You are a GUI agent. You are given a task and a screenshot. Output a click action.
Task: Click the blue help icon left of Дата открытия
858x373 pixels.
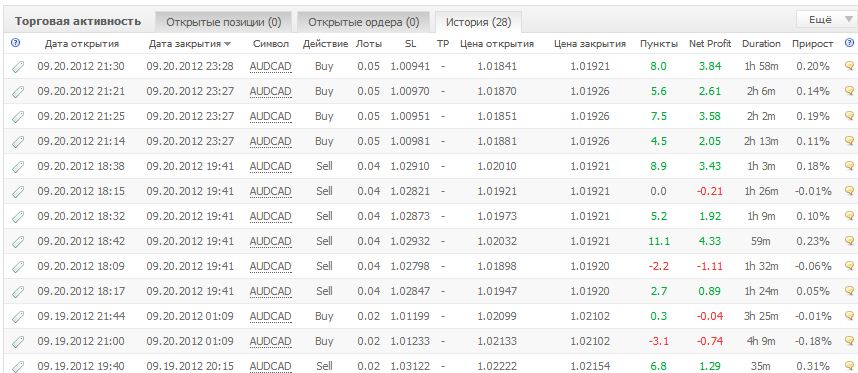pos(15,43)
